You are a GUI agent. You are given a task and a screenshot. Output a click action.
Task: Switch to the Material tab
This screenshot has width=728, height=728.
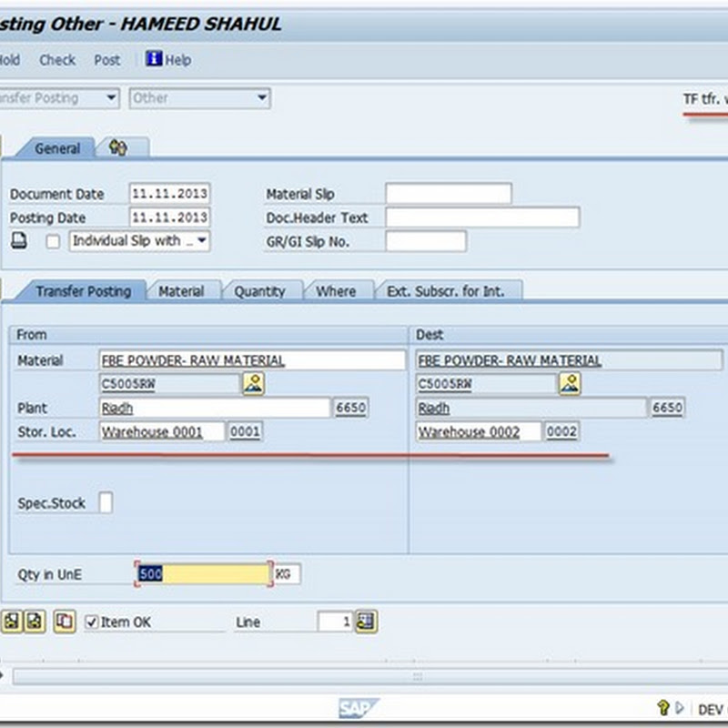pos(181,291)
